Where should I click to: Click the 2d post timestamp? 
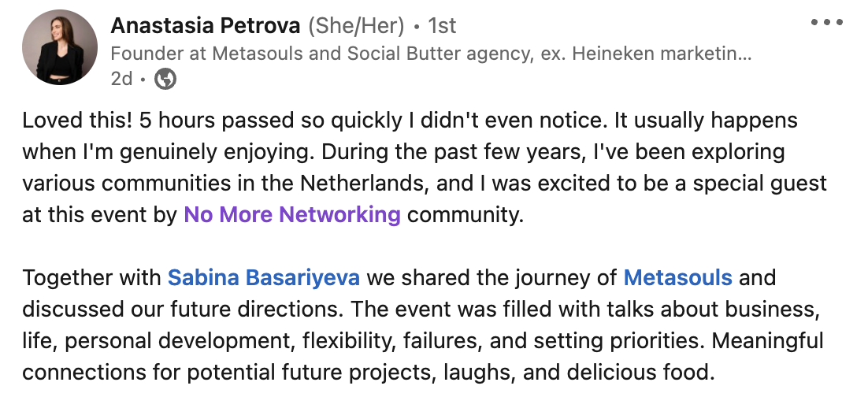point(121,79)
